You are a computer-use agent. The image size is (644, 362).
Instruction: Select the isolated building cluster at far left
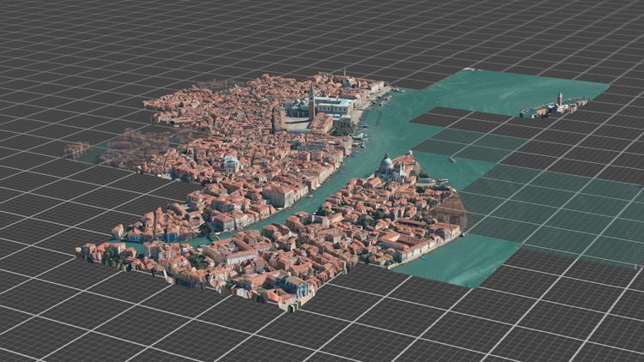76,149
